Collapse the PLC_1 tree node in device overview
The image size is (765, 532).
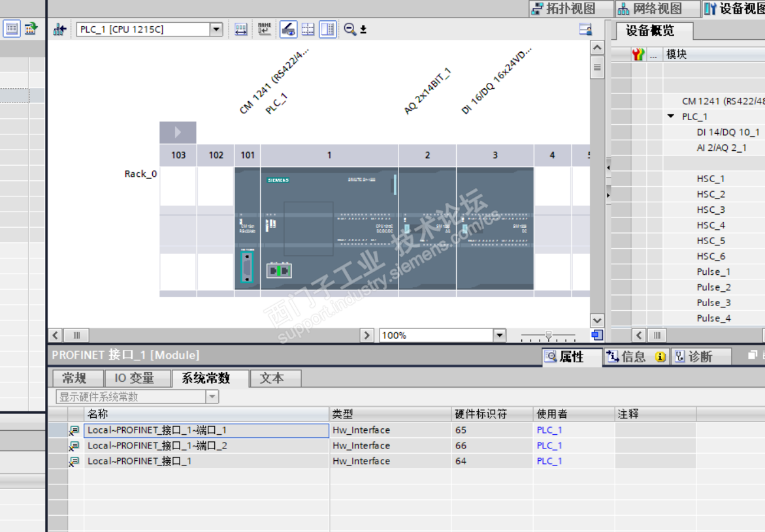pos(671,116)
